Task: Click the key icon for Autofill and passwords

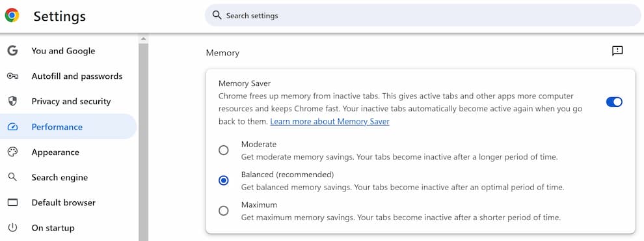Action: point(13,76)
